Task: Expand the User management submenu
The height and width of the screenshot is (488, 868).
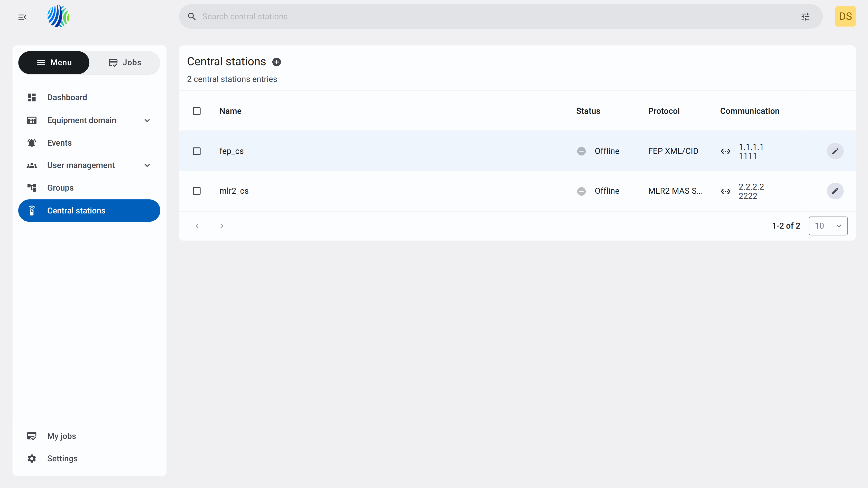Action: (147, 165)
